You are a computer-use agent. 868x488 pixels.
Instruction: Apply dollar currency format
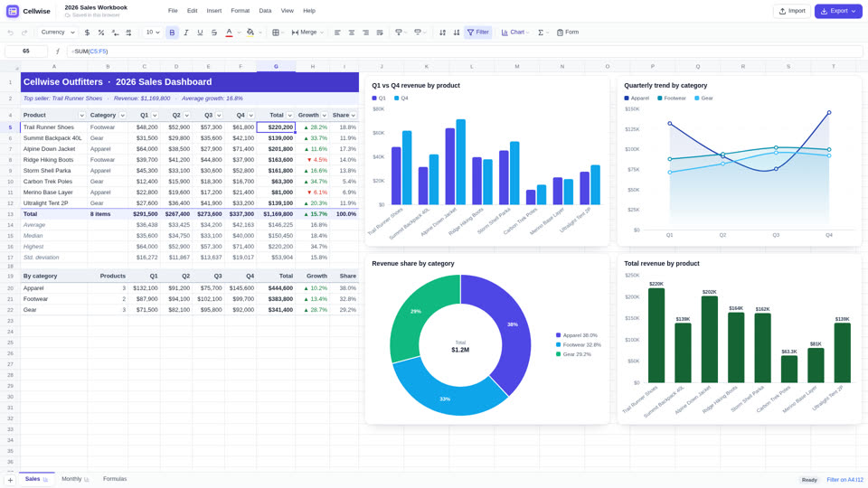87,33
